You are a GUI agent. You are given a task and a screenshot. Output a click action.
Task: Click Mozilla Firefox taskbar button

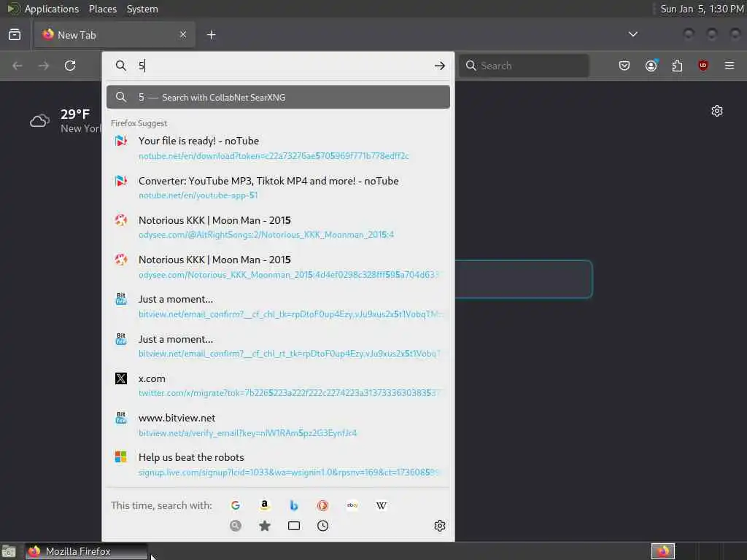pos(86,551)
